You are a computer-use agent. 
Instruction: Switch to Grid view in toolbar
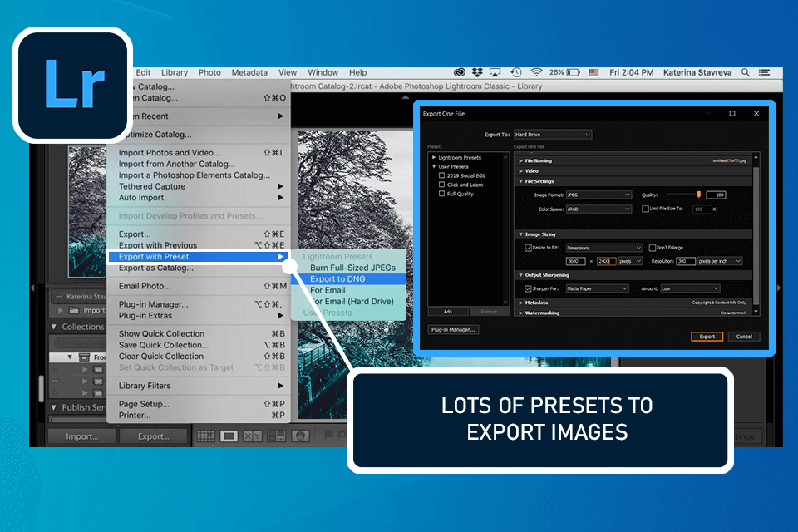tap(205, 436)
